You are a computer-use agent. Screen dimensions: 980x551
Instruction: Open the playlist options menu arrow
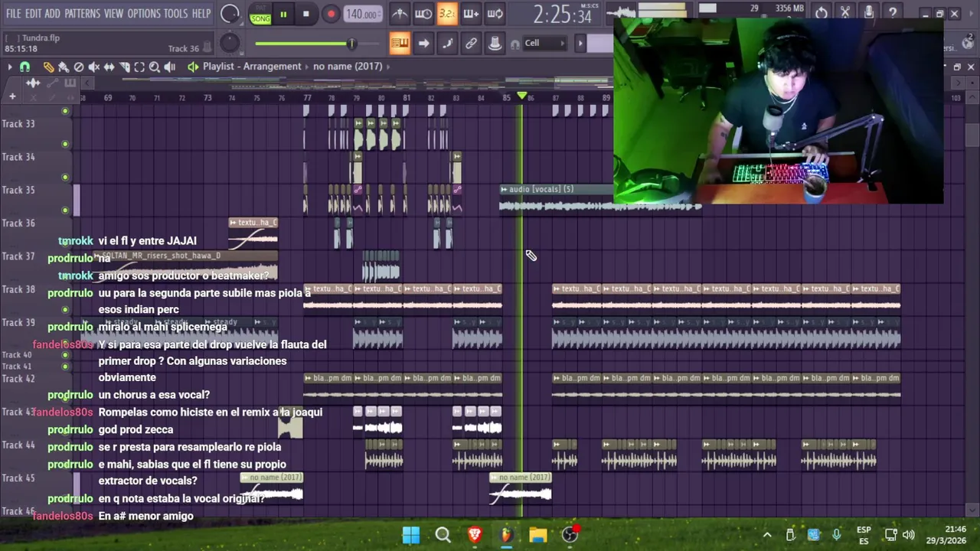(10, 67)
